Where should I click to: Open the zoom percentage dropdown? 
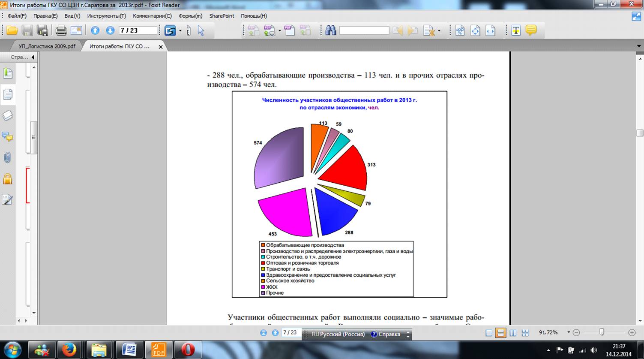pos(569,332)
